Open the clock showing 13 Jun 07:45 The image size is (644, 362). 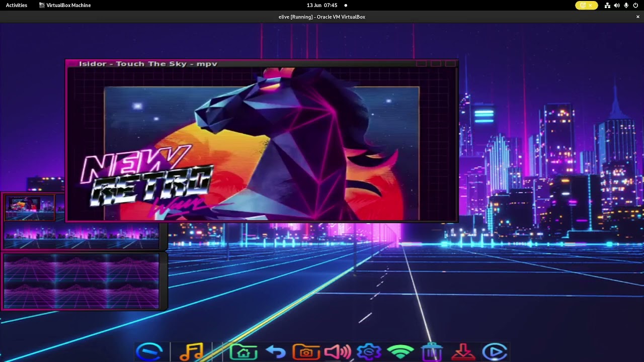point(322,5)
